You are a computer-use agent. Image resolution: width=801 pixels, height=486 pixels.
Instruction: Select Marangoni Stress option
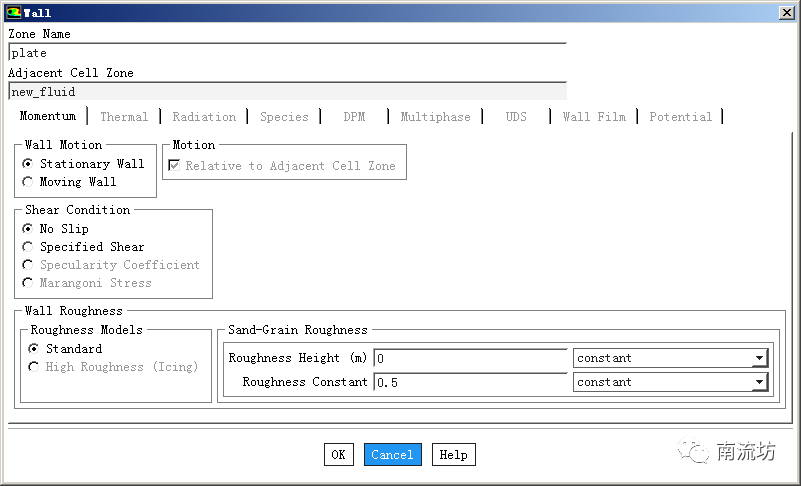28,283
